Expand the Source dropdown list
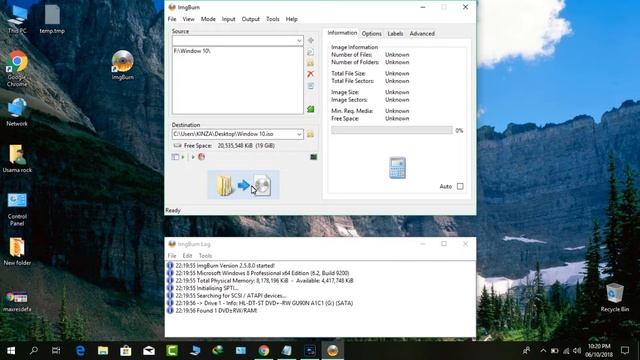 pyautogui.click(x=299, y=41)
